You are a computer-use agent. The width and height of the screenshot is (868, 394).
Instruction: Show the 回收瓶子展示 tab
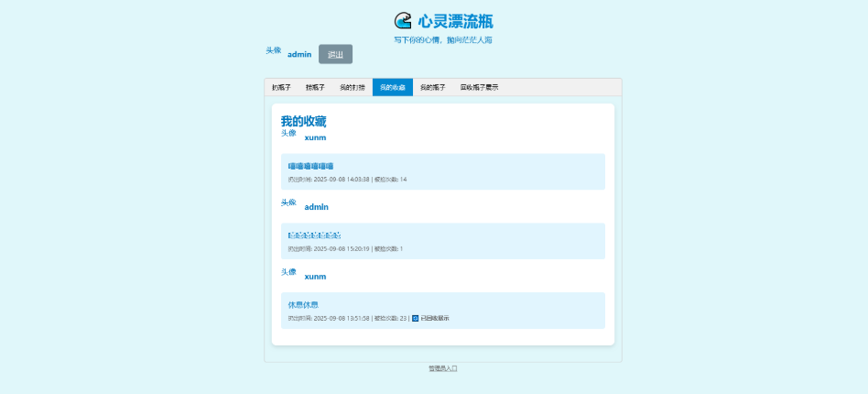tap(480, 88)
